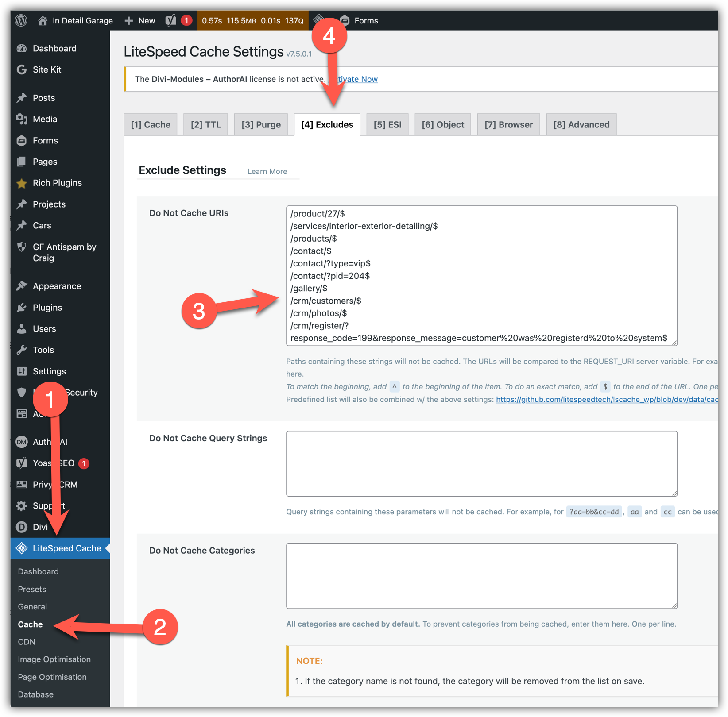Click the Rich Plugins star icon

pos(22,183)
